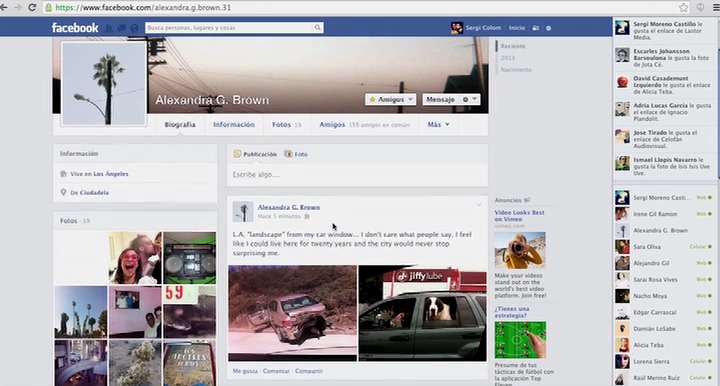Click Me gusta under the post
This screenshot has height=386, width=720.
245,371
